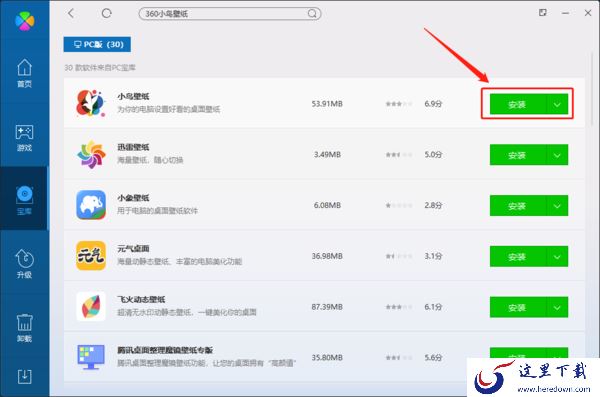Click the 为你的电脑设置好看的桌面壁纸 description
Viewport: 600px width, 397px height.
168,109
